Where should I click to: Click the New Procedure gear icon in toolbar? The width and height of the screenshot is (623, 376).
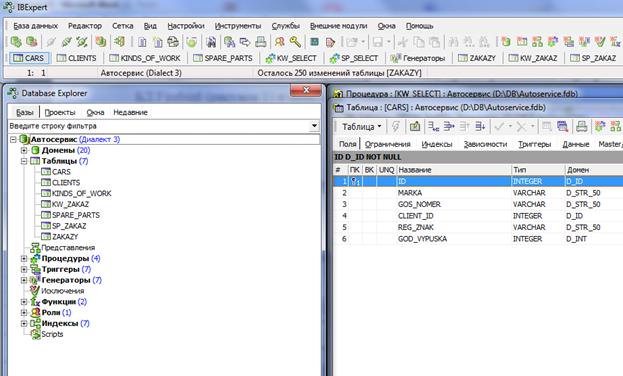[x=553, y=41]
